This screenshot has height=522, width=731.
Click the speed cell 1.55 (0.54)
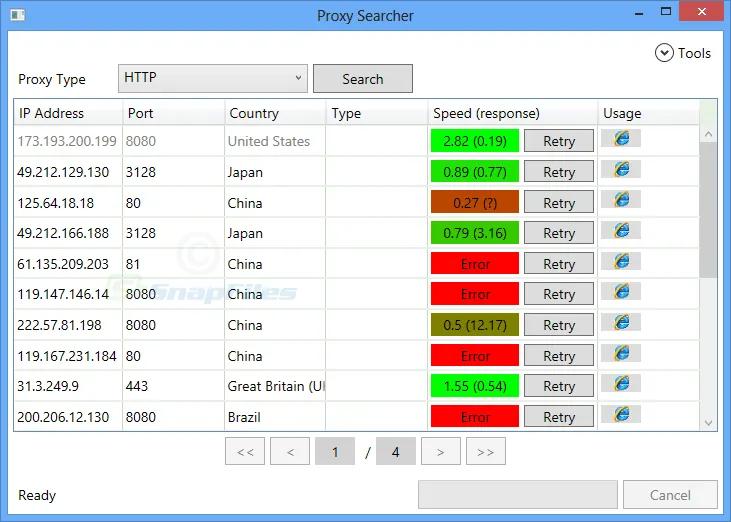tap(475, 386)
